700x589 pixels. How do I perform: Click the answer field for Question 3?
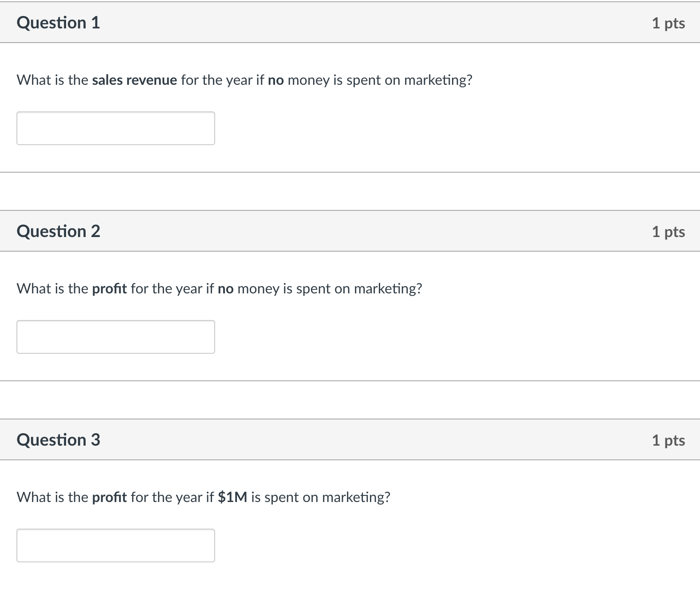(x=116, y=546)
